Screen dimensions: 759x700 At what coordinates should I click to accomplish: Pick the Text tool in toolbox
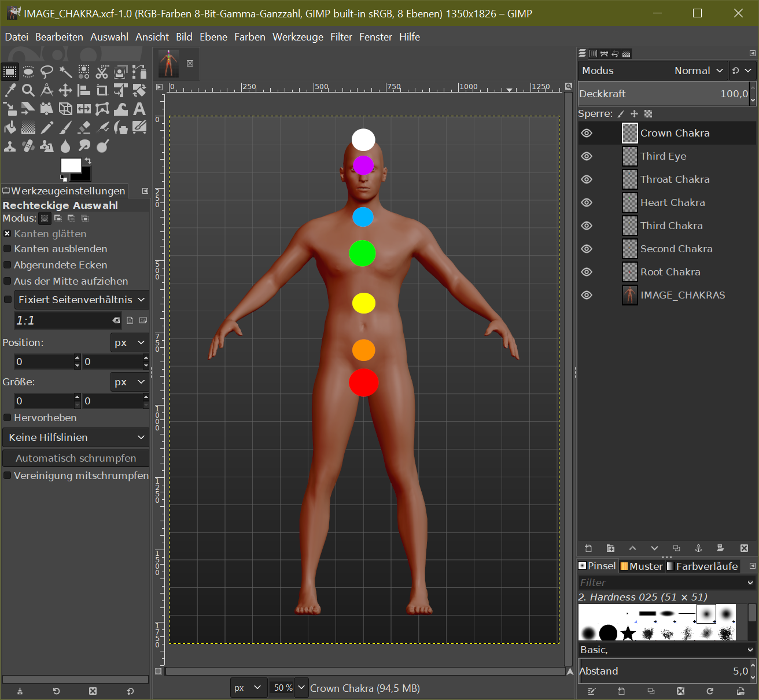tap(139, 109)
